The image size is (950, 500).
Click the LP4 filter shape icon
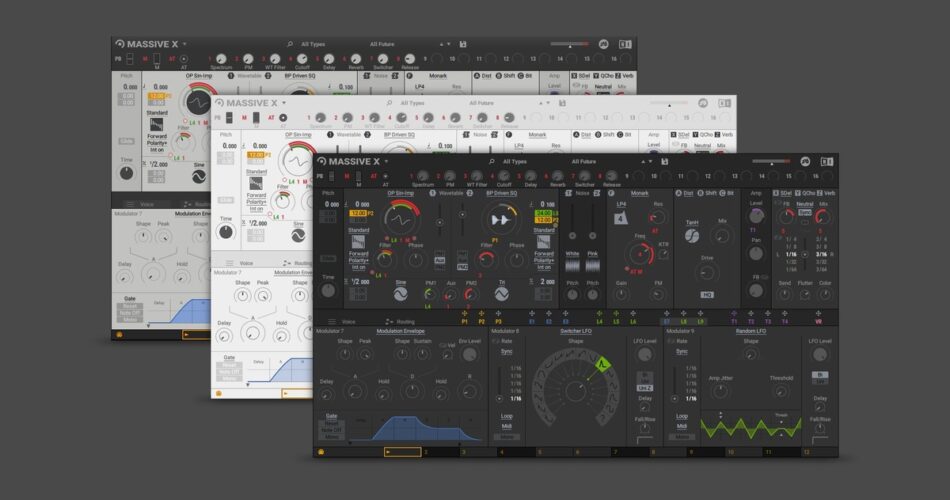click(x=621, y=218)
